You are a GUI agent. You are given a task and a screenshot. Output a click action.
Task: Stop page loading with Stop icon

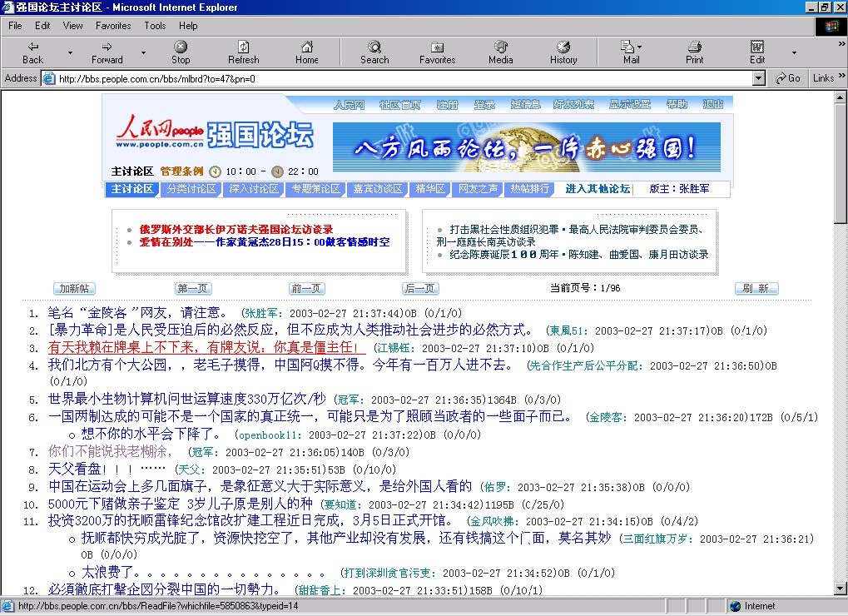[181, 47]
